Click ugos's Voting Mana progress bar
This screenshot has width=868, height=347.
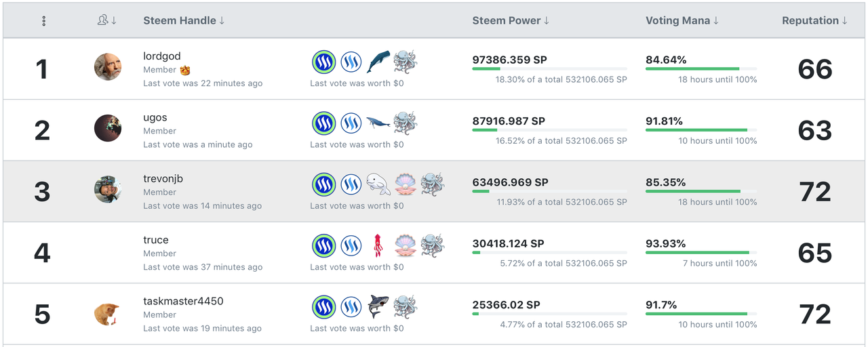click(x=701, y=130)
